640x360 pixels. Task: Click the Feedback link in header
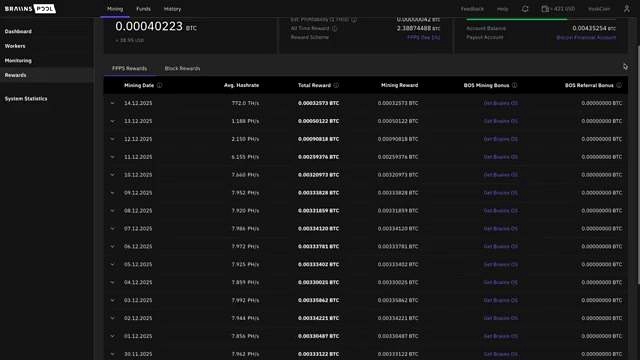coord(472,9)
